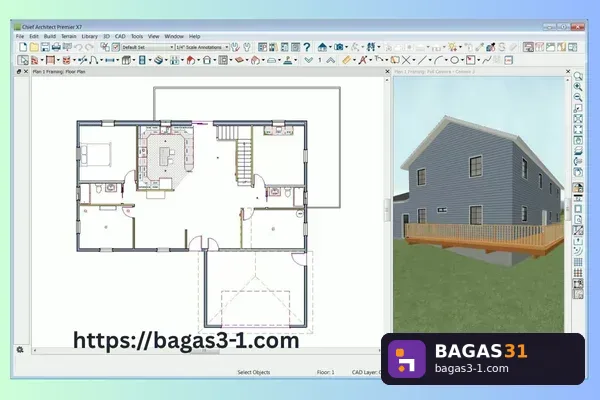Close the Full Camera view pane
The image size is (600, 400).
point(568,72)
